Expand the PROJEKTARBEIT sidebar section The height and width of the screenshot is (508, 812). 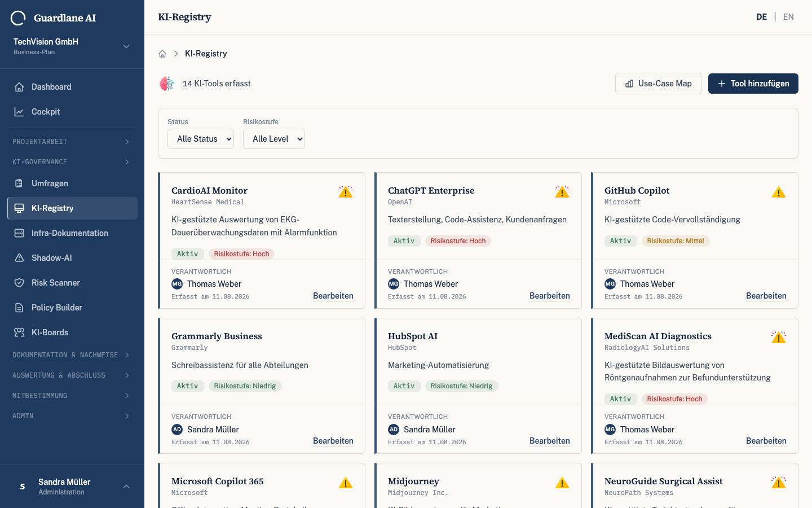pyautogui.click(x=72, y=142)
